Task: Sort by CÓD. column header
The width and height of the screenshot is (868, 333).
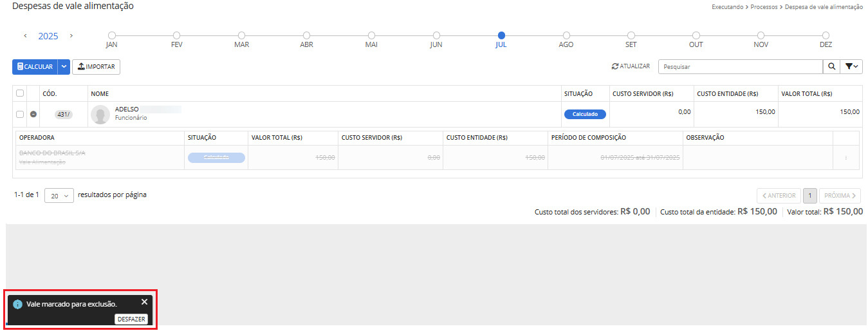Action: [x=50, y=94]
